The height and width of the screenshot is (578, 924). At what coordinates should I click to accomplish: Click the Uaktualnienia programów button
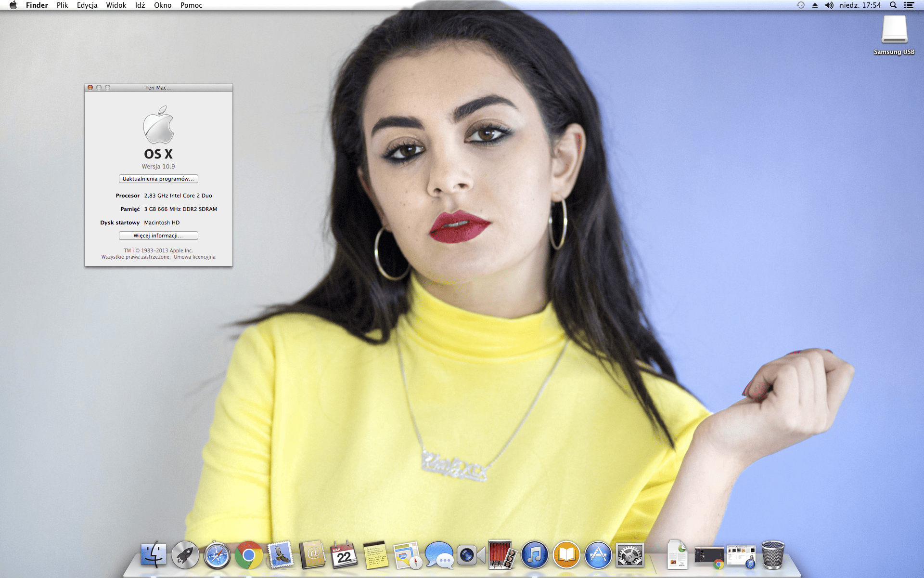[158, 179]
